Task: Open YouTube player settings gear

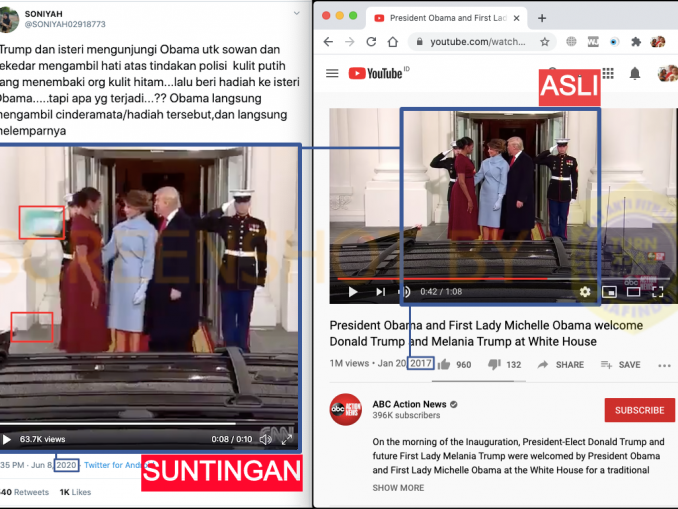Action: [x=585, y=292]
